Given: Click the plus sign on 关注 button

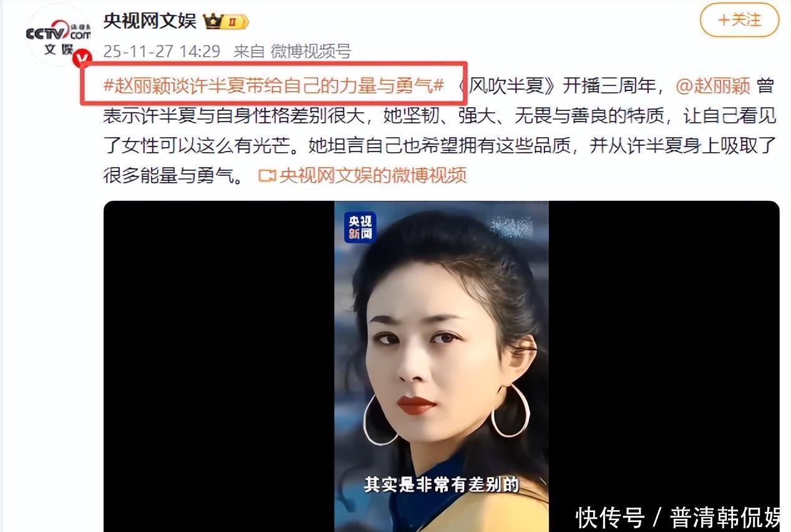Looking at the screenshot, I should pyautogui.click(x=724, y=21).
